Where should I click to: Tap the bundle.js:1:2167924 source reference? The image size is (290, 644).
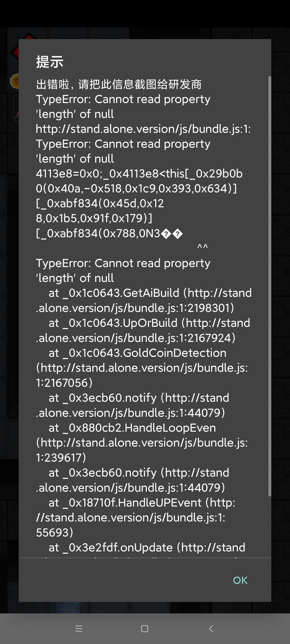pyautogui.click(x=136, y=338)
